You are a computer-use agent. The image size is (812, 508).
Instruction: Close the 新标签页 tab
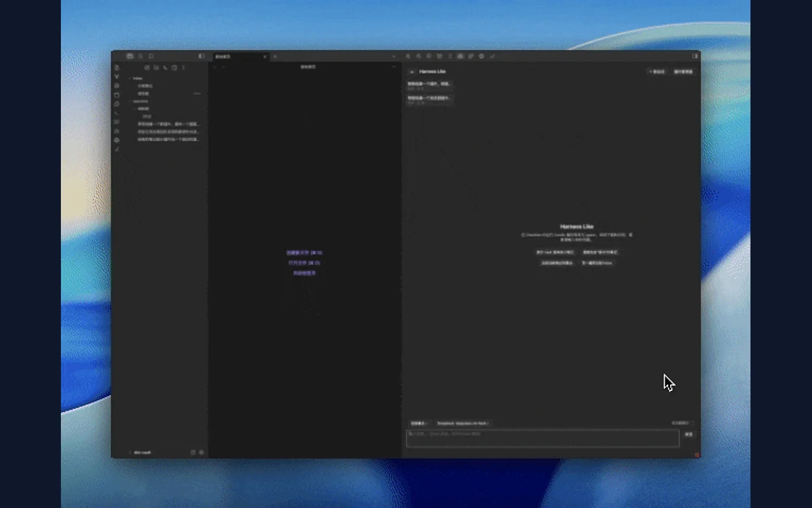point(265,57)
